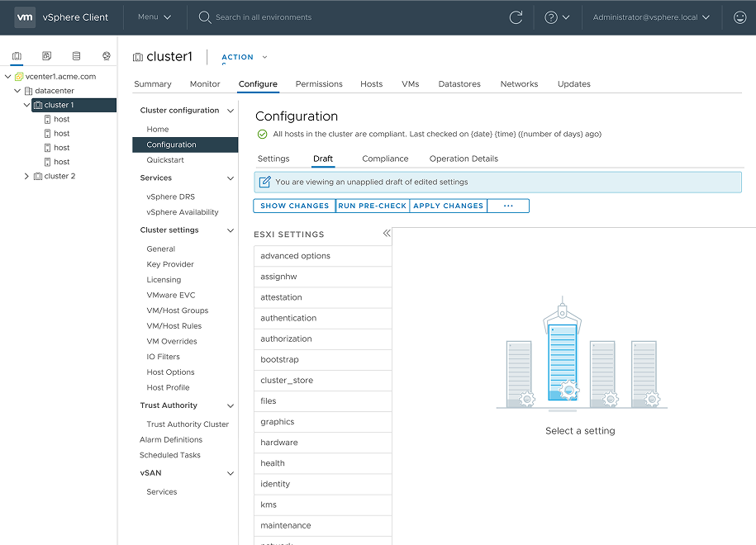Collapse the Trust Authority section
Image resolution: width=756 pixels, height=545 pixels.
[231, 405]
